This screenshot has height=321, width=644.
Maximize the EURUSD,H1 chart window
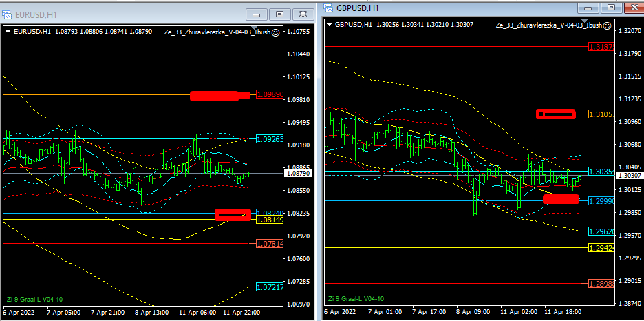279,14
